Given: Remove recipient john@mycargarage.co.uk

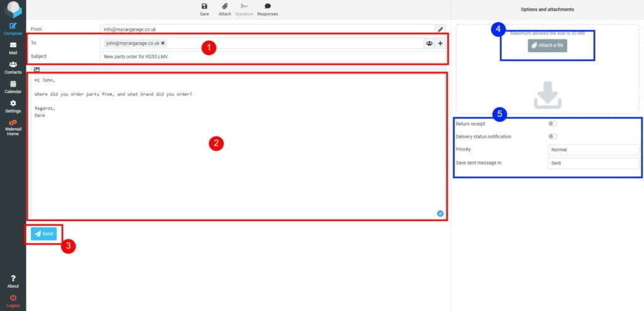Looking at the screenshot, I should pos(163,43).
